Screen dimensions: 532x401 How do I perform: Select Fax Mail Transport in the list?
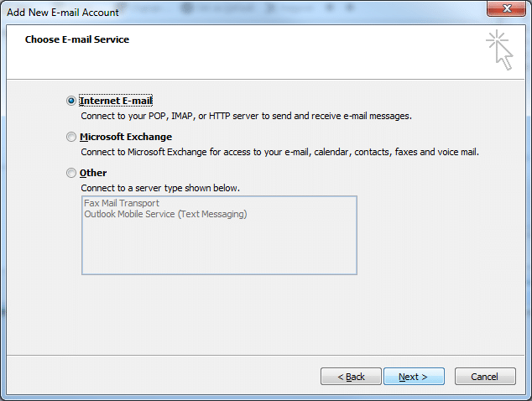122,203
